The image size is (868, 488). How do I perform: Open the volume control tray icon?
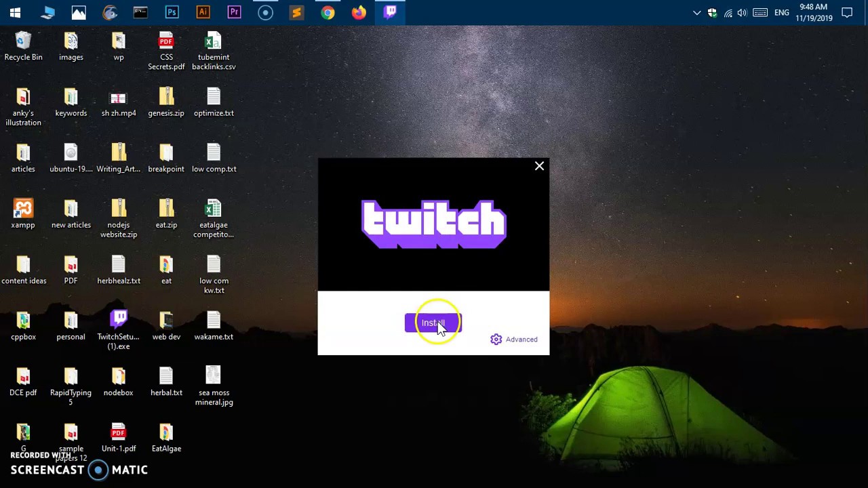coord(743,12)
